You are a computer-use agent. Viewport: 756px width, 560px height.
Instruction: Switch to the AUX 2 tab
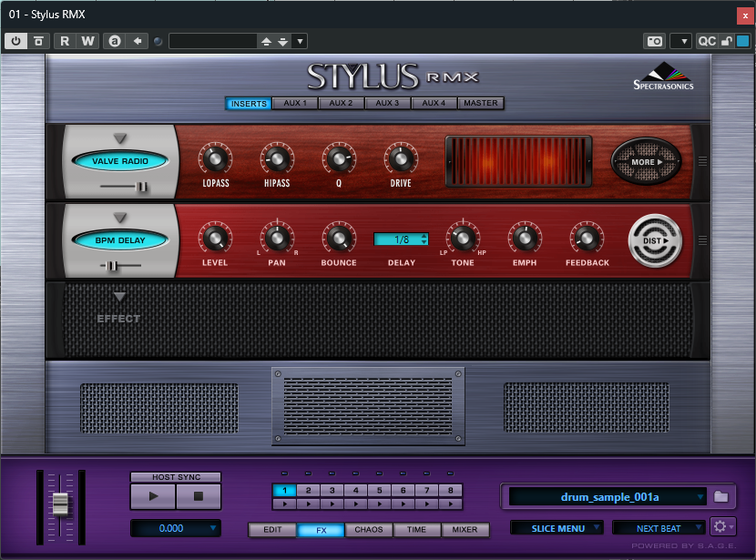coord(341,103)
